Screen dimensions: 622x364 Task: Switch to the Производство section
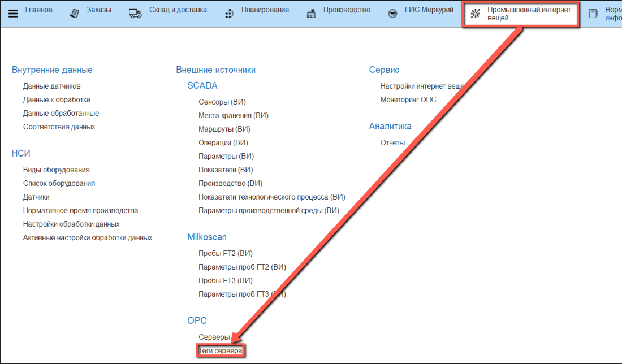(347, 10)
